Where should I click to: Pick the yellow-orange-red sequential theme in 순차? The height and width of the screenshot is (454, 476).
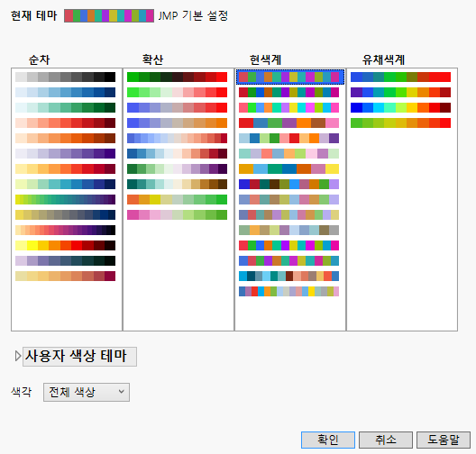pos(65,169)
